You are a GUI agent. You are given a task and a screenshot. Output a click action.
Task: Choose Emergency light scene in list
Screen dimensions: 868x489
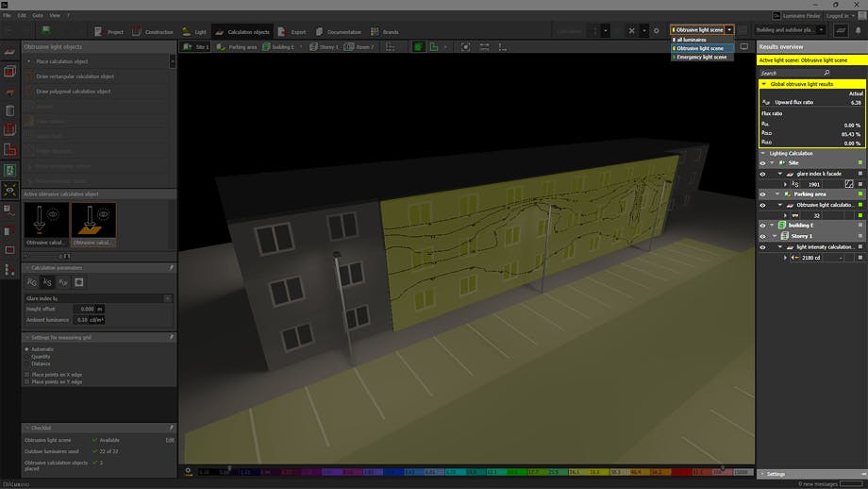[702, 57]
